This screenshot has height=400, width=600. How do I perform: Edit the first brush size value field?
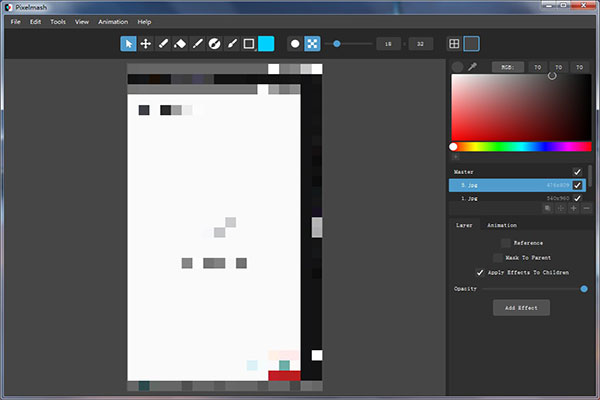388,44
